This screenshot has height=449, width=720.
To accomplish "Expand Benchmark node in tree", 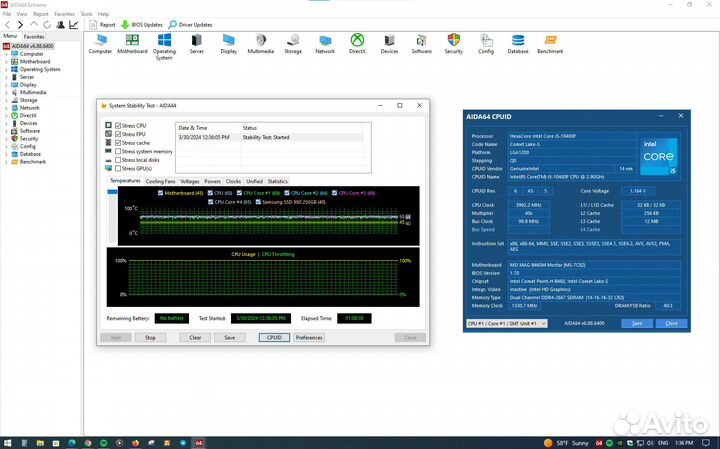I will (x=6, y=162).
